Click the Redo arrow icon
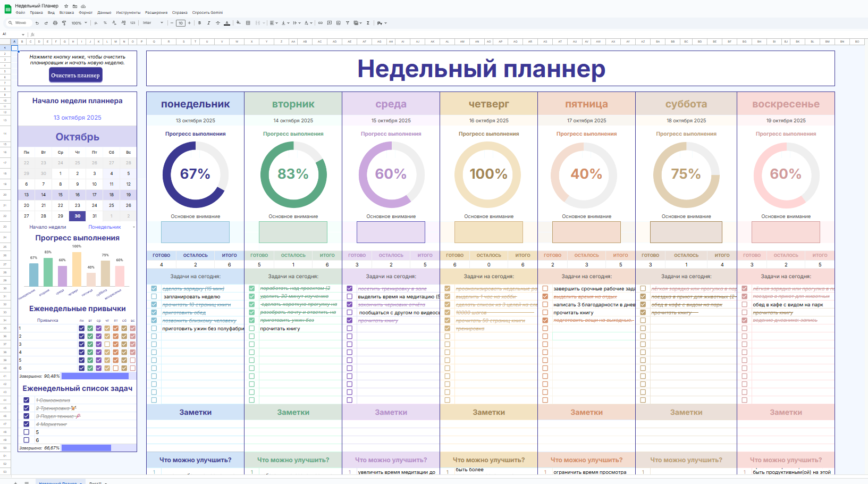Image resolution: width=868 pixels, height=484 pixels. [x=46, y=23]
